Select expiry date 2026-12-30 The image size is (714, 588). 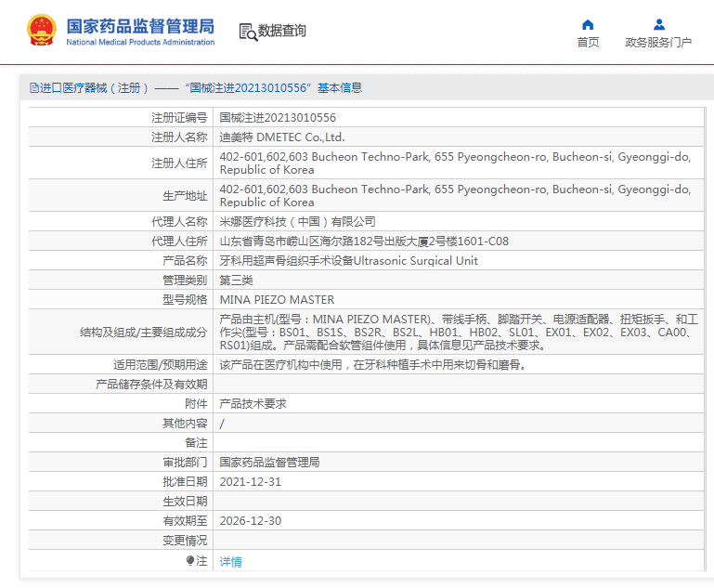pyautogui.click(x=251, y=520)
